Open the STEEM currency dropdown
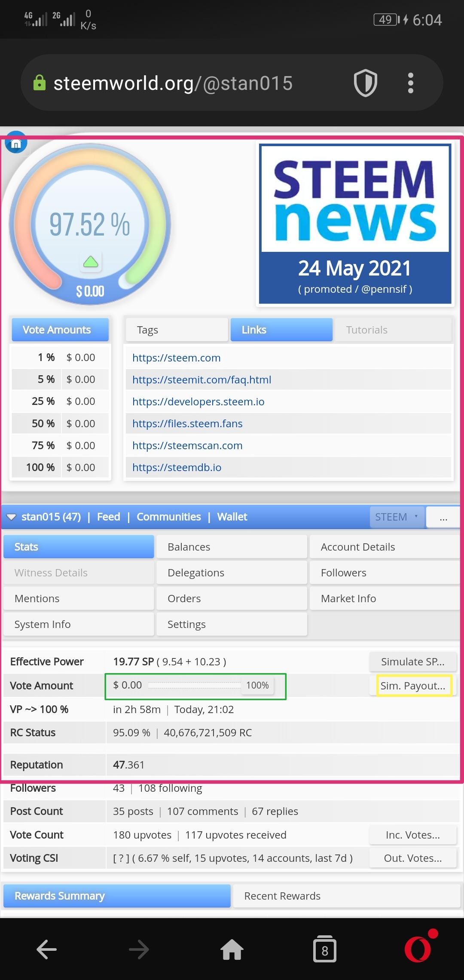The image size is (464, 980). tap(397, 517)
